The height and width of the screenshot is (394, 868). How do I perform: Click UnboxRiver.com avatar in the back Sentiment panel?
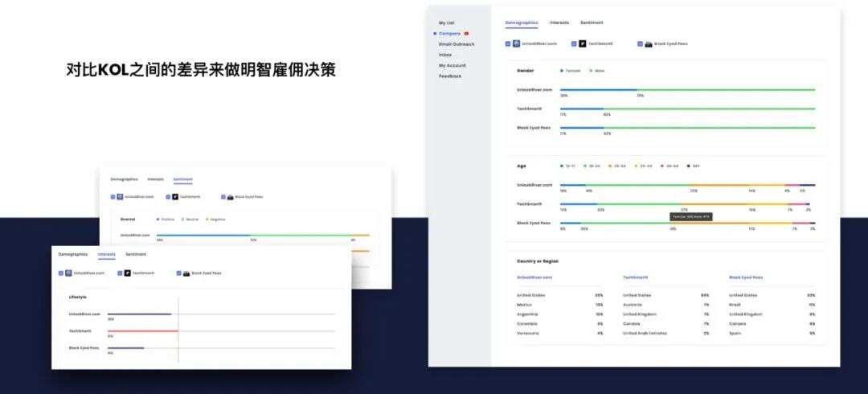(x=120, y=196)
